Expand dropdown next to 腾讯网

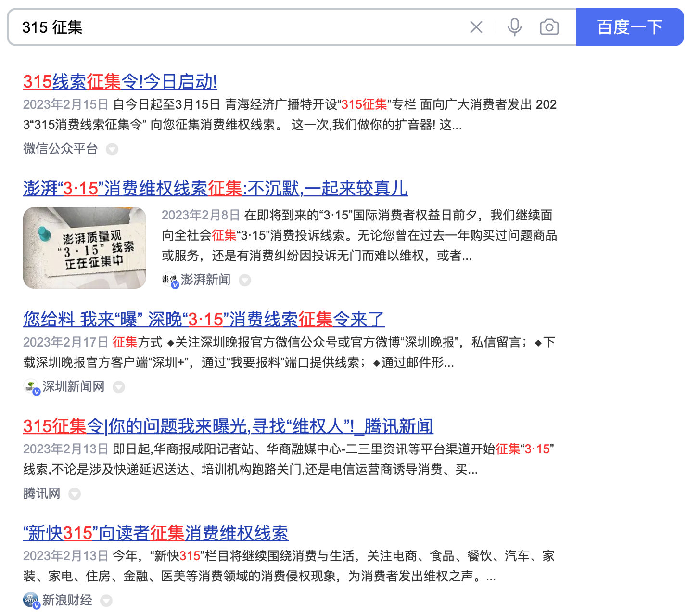point(75,494)
